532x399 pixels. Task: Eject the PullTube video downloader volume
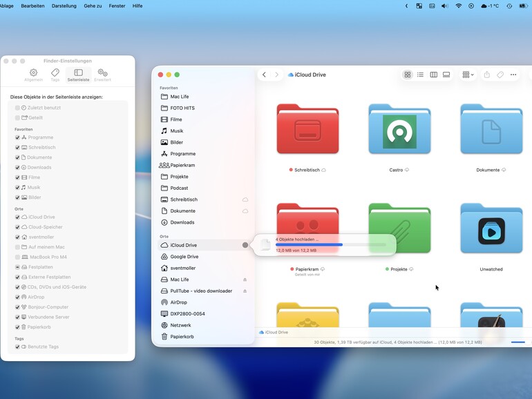245,291
